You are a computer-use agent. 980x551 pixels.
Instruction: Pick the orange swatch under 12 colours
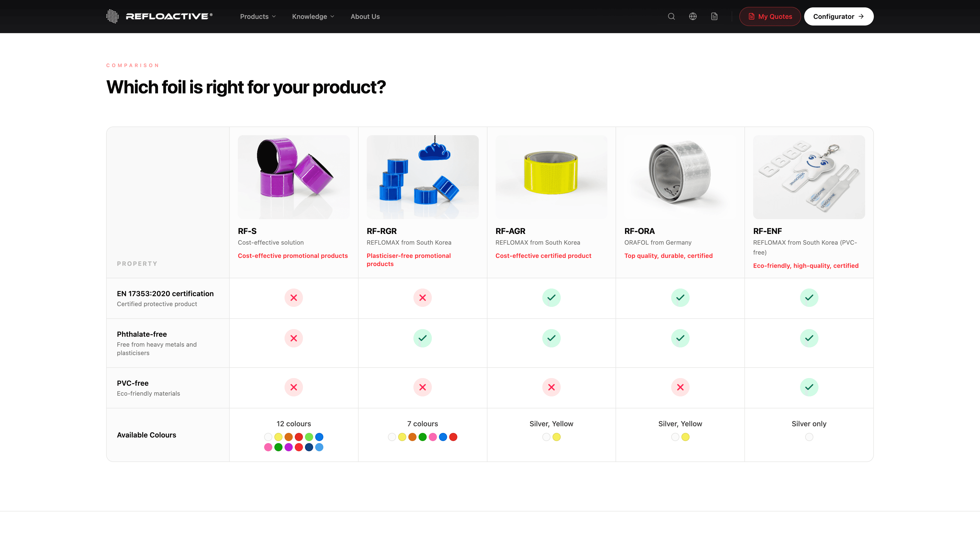pyautogui.click(x=289, y=437)
